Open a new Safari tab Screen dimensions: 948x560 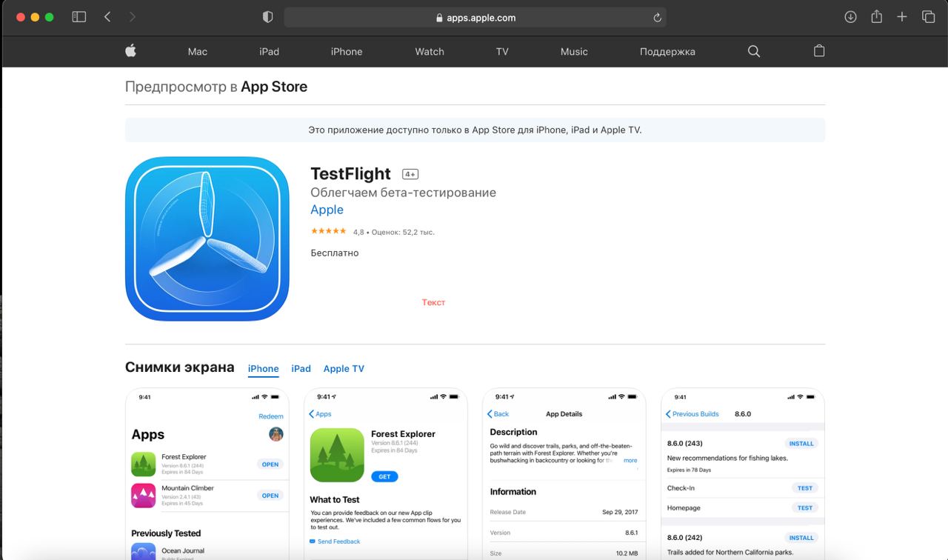pos(901,17)
